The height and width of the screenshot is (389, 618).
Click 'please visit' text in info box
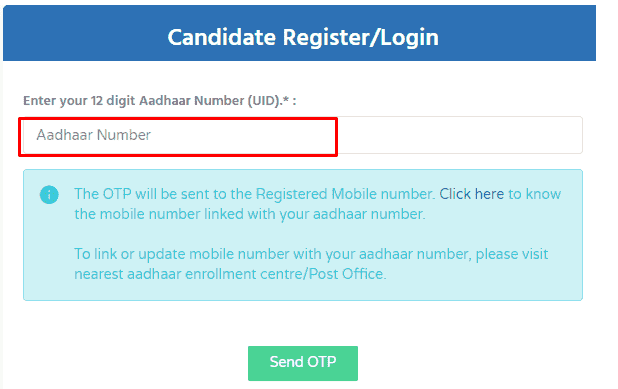pos(512,254)
